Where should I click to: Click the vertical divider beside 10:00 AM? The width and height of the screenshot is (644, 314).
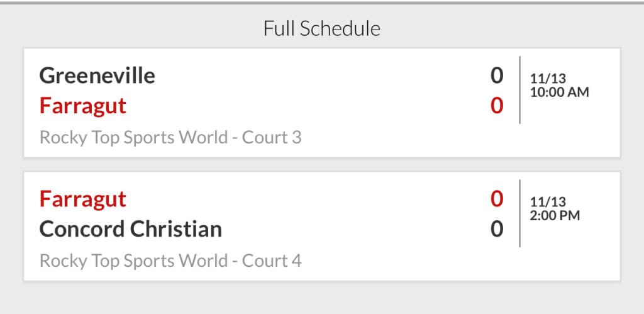point(519,90)
